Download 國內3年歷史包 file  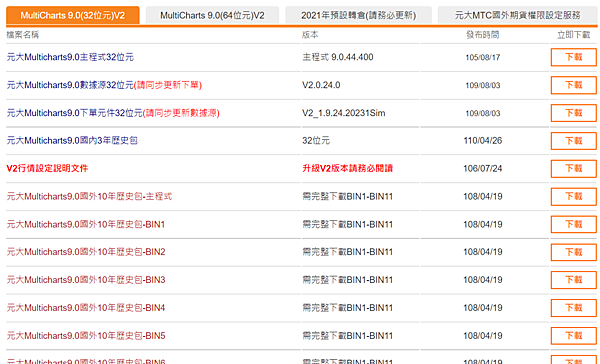[574, 141]
